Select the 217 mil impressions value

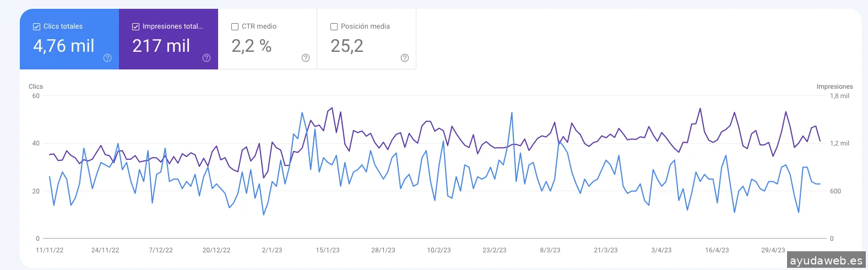(161, 46)
